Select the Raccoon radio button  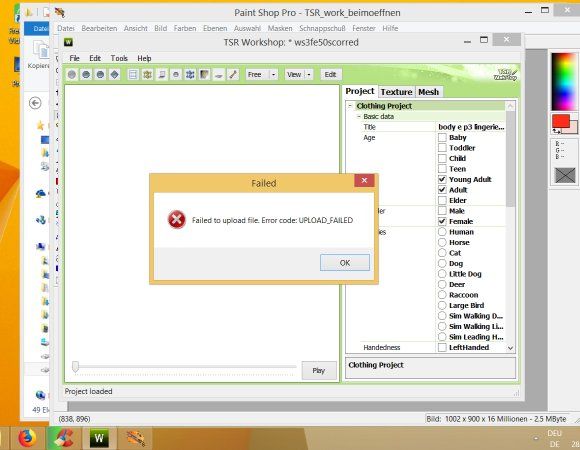[x=442, y=295]
